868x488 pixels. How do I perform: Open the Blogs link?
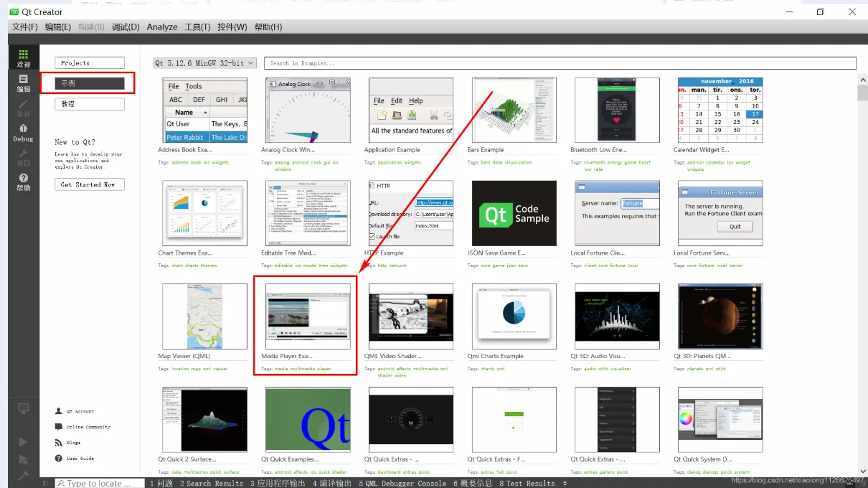[74, 443]
